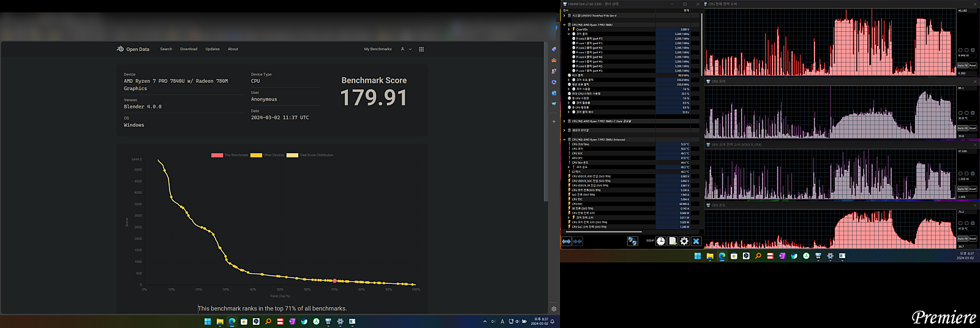Open Edge sidebar Shopping tag icon

pyautogui.click(x=554, y=49)
